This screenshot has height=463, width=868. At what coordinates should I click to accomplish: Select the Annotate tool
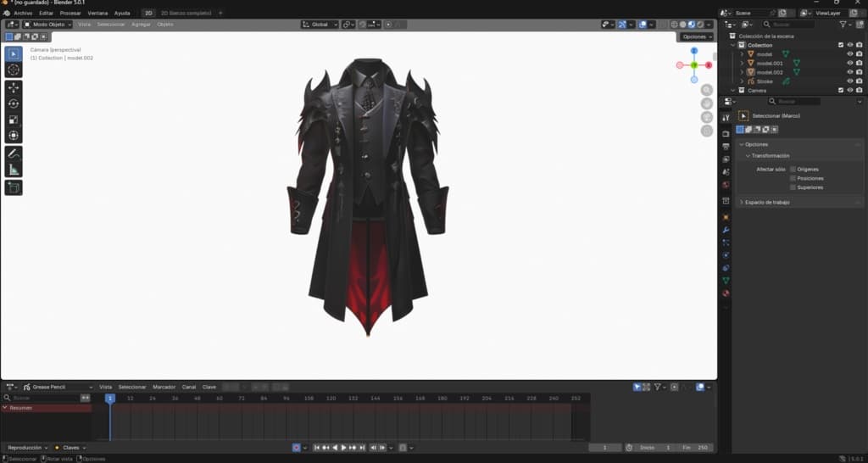click(x=14, y=153)
